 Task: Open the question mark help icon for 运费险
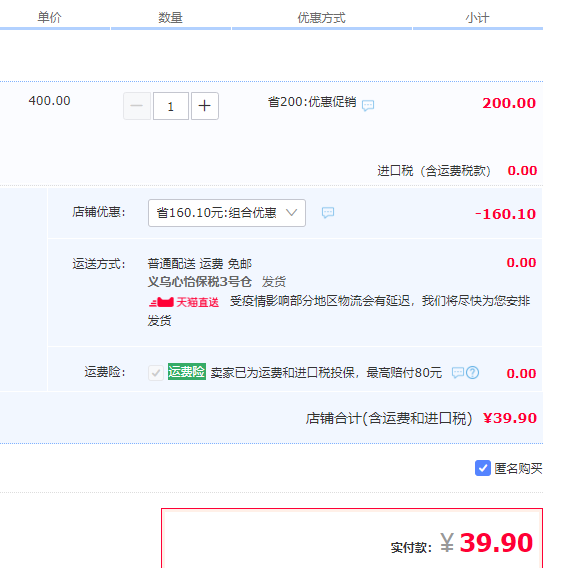tap(473, 372)
